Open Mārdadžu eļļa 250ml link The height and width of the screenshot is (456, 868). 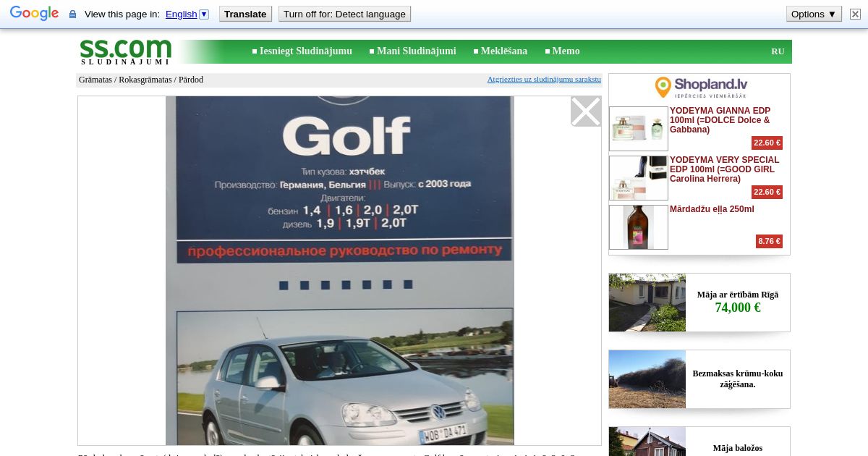(x=712, y=209)
